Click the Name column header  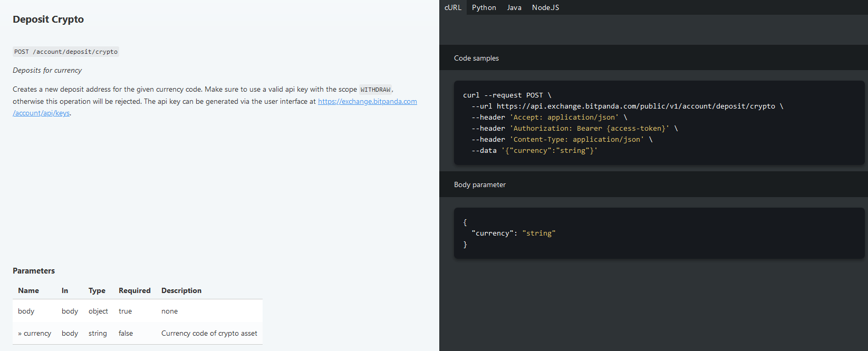click(x=28, y=290)
